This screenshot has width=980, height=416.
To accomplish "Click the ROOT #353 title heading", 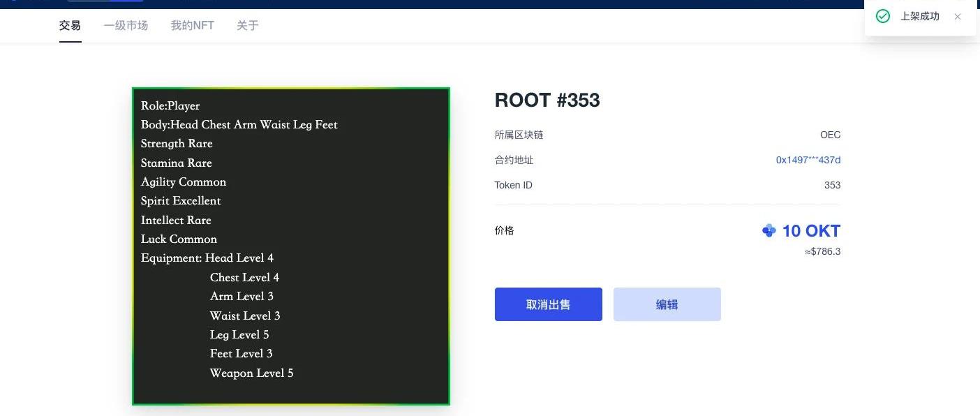I will pos(547,101).
